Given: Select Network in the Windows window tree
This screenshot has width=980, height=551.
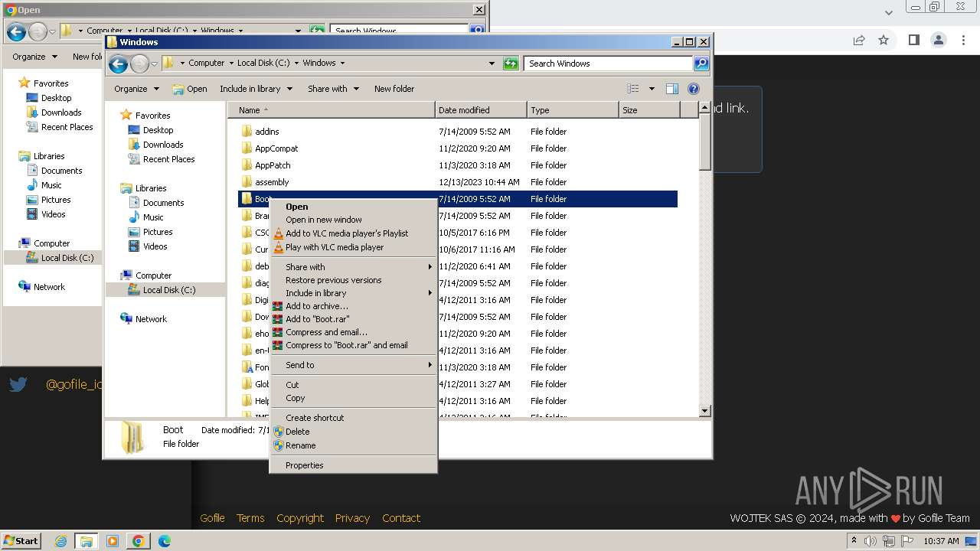Looking at the screenshot, I should pyautogui.click(x=150, y=319).
